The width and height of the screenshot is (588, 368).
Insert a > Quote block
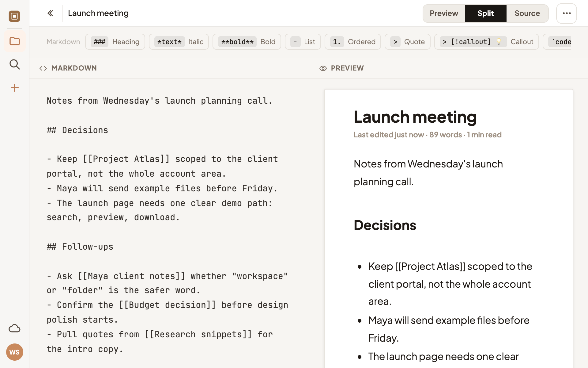[x=408, y=42]
